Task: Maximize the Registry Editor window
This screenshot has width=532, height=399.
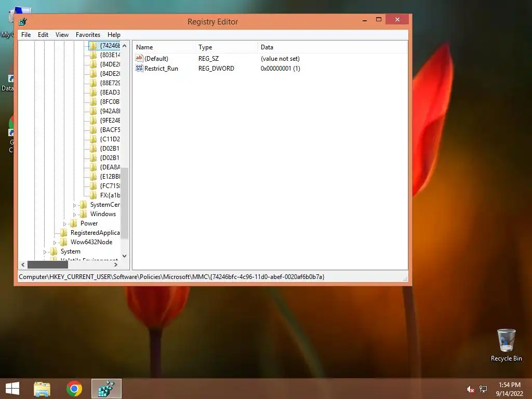Action: 379,20
